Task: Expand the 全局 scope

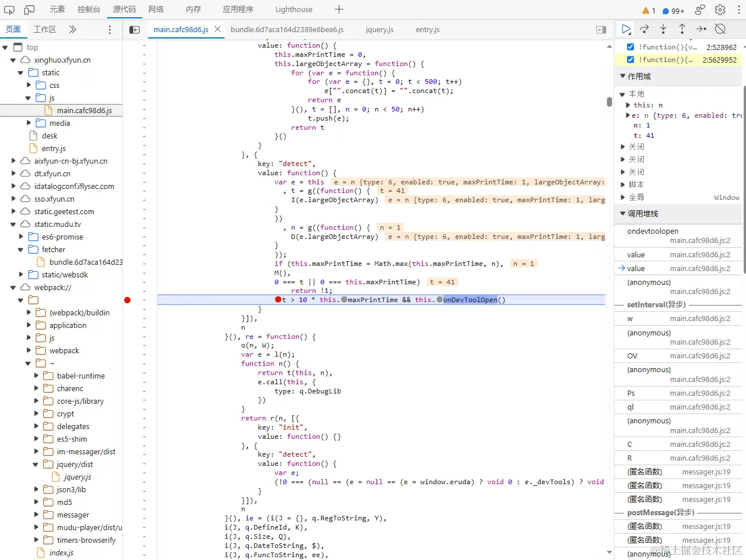Action: (622, 197)
